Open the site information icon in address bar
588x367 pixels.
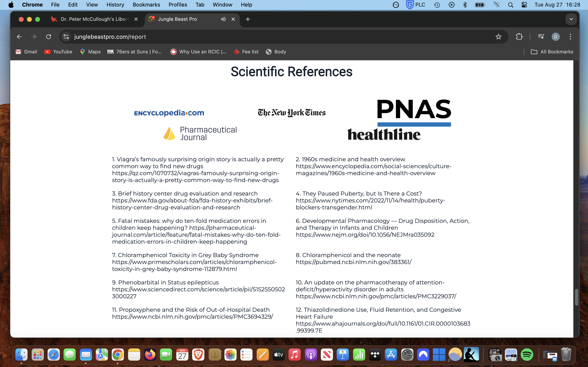pos(66,37)
